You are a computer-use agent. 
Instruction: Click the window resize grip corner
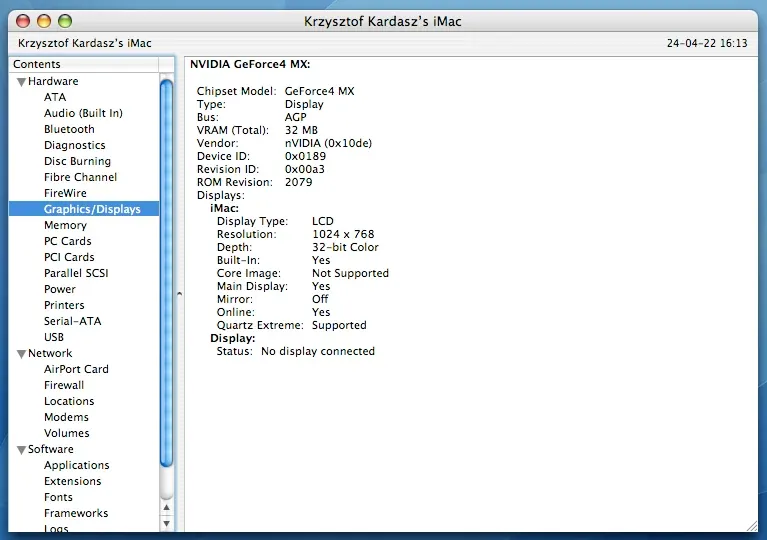pyautogui.click(x=752, y=526)
